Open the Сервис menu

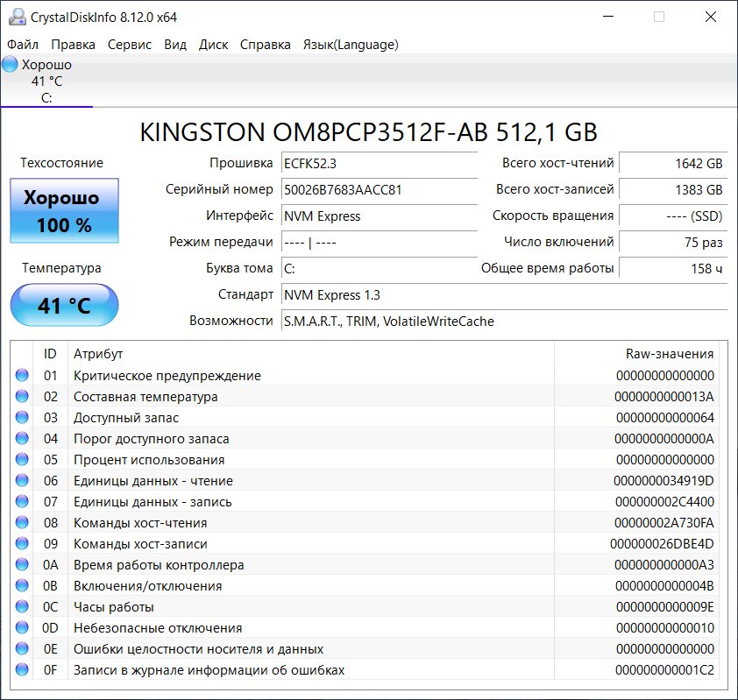(x=130, y=45)
